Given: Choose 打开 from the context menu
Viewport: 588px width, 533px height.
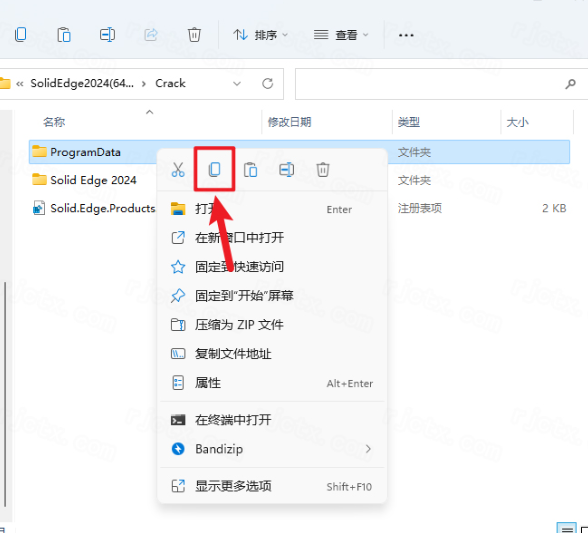Looking at the screenshot, I should coord(272,209).
